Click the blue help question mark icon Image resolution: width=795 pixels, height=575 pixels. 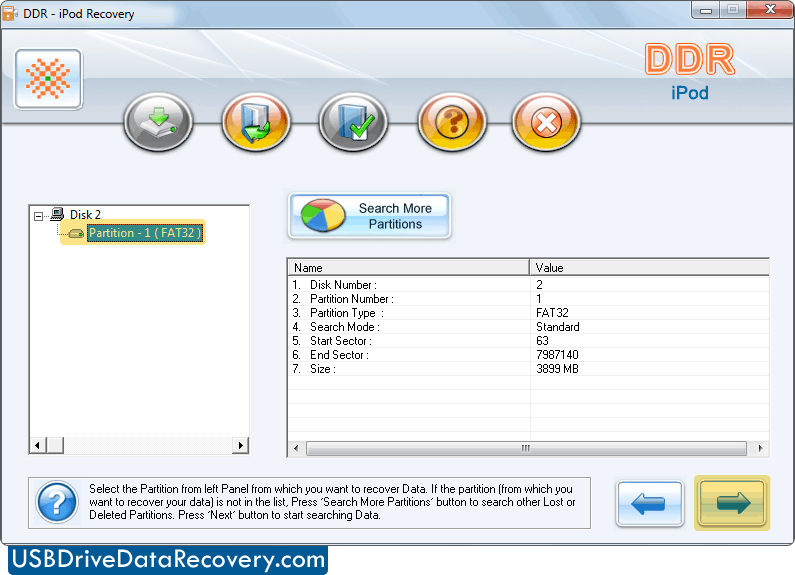(57, 502)
